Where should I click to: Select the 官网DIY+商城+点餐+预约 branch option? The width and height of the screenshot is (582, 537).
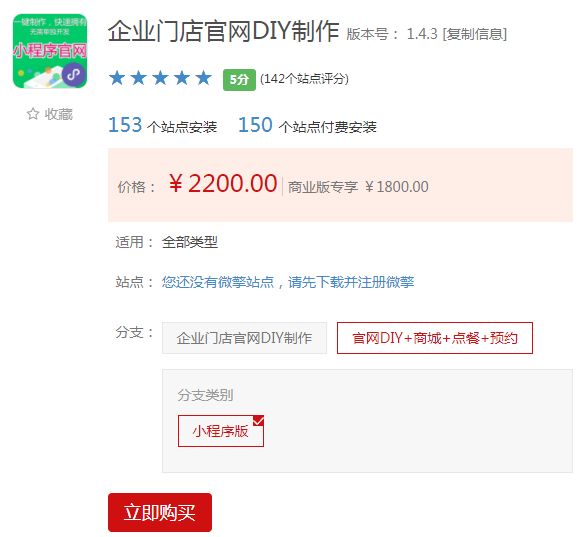click(x=435, y=338)
